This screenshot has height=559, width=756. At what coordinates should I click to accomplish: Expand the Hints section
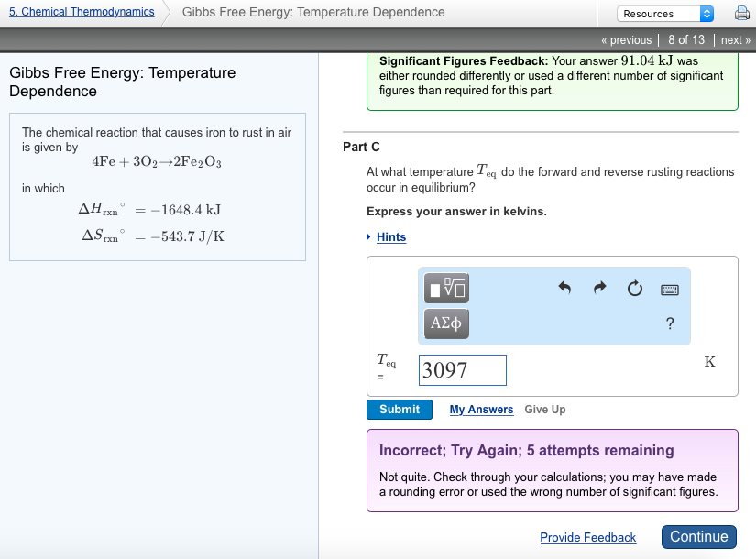coord(389,236)
